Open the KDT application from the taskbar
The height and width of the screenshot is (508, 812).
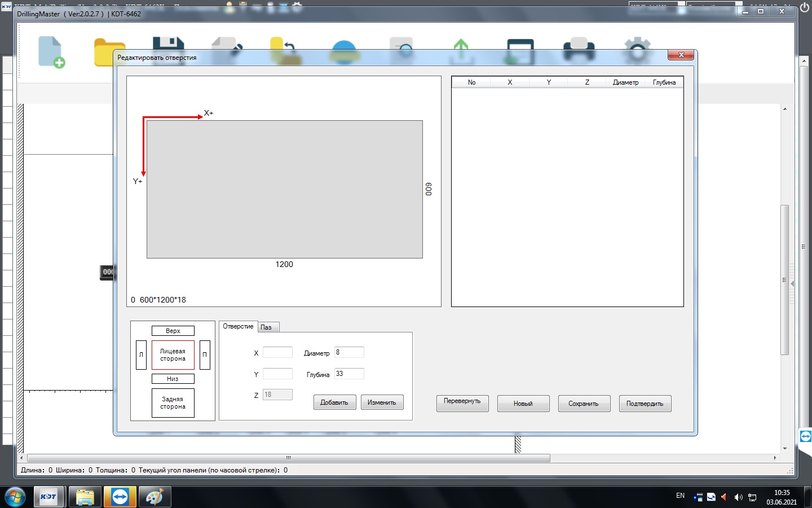[49, 497]
